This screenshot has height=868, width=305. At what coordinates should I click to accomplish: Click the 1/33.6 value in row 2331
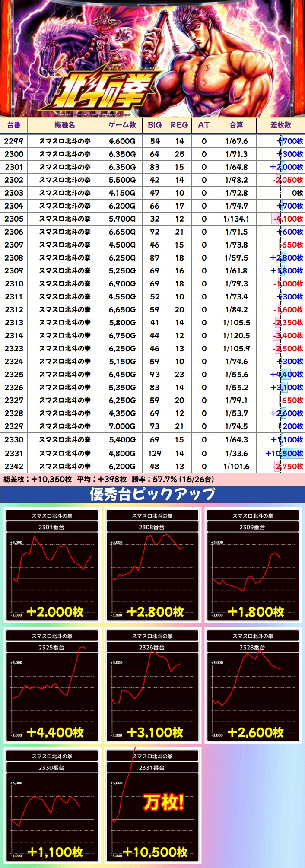(x=236, y=454)
